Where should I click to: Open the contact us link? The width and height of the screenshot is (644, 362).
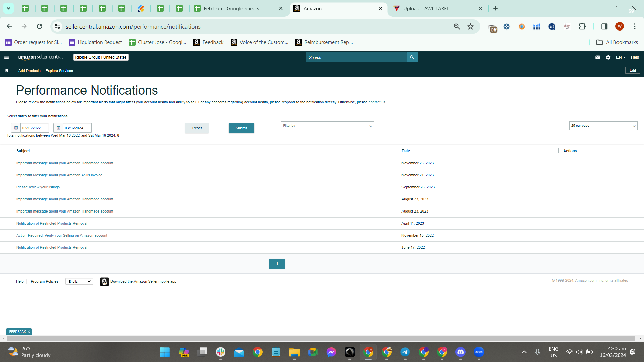click(377, 102)
